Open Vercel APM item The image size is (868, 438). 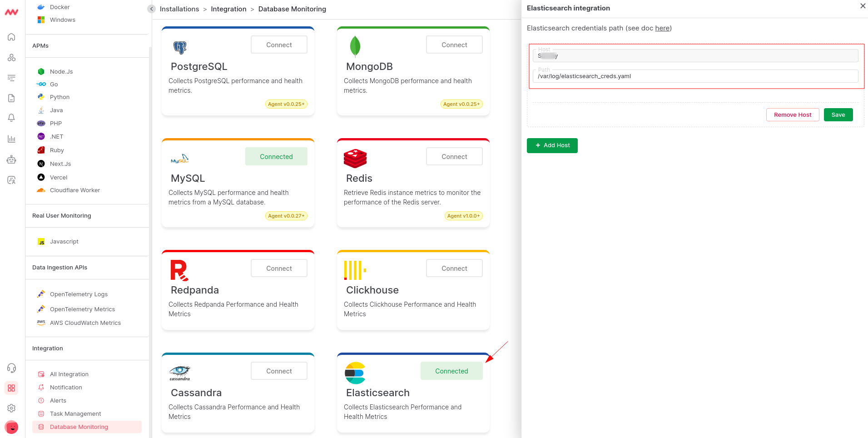pyautogui.click(x=58, y=177)
